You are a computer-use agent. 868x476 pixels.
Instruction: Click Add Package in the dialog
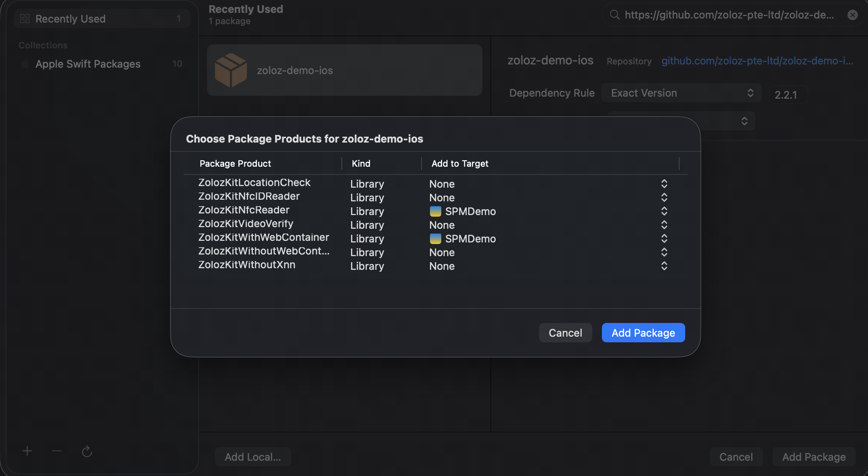point(643,333)
